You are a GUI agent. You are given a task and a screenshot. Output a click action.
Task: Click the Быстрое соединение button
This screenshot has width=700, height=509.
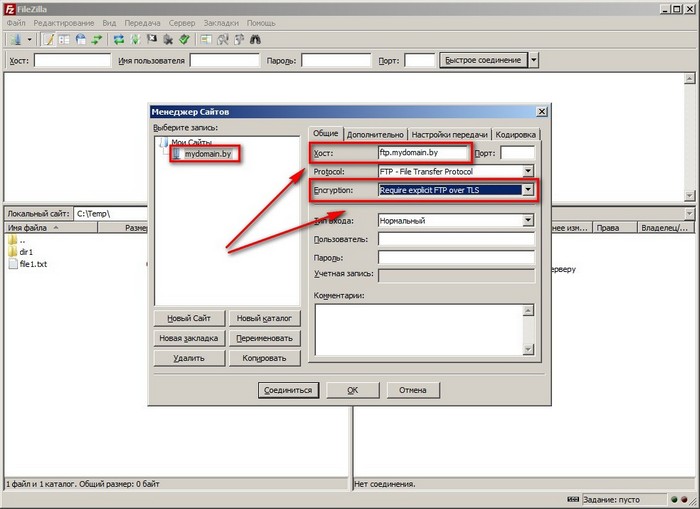point(483,60)
